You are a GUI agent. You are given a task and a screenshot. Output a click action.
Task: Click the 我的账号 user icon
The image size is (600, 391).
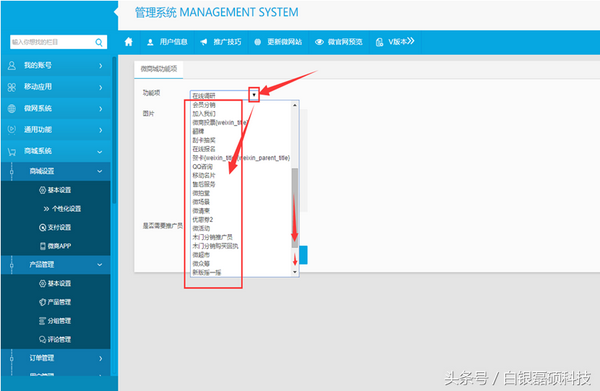12,65
